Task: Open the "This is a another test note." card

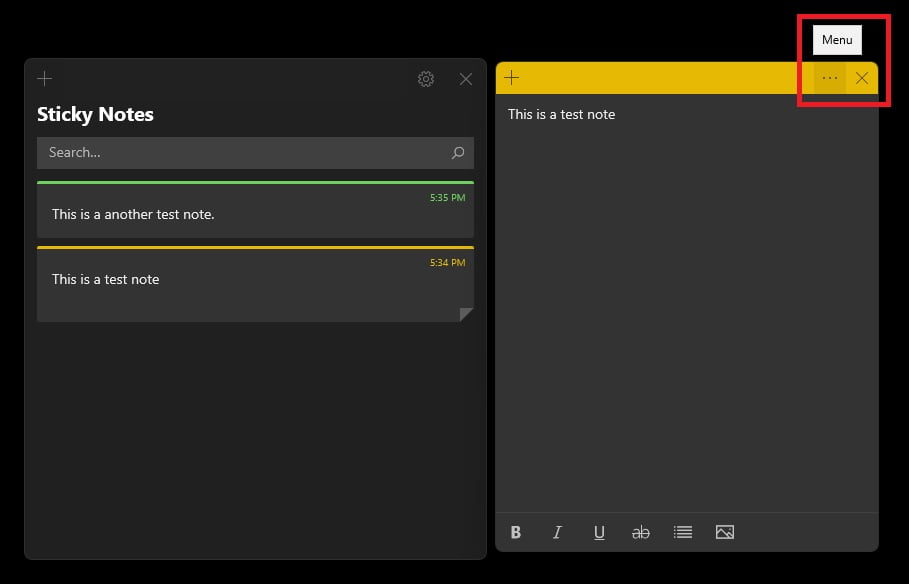Action: pyautogui.click(x=255, y=210)
